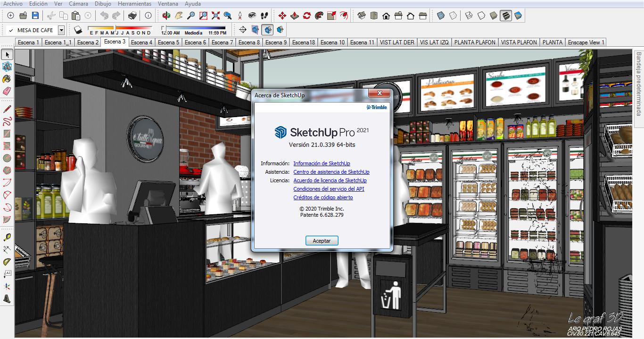
Task: Select the Orbit camera tool
Action: pos(166,16)
